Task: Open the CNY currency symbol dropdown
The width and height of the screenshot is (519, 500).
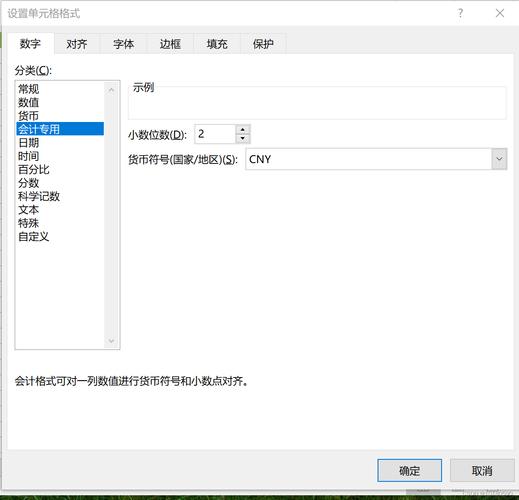Action: tap(499, 159)
